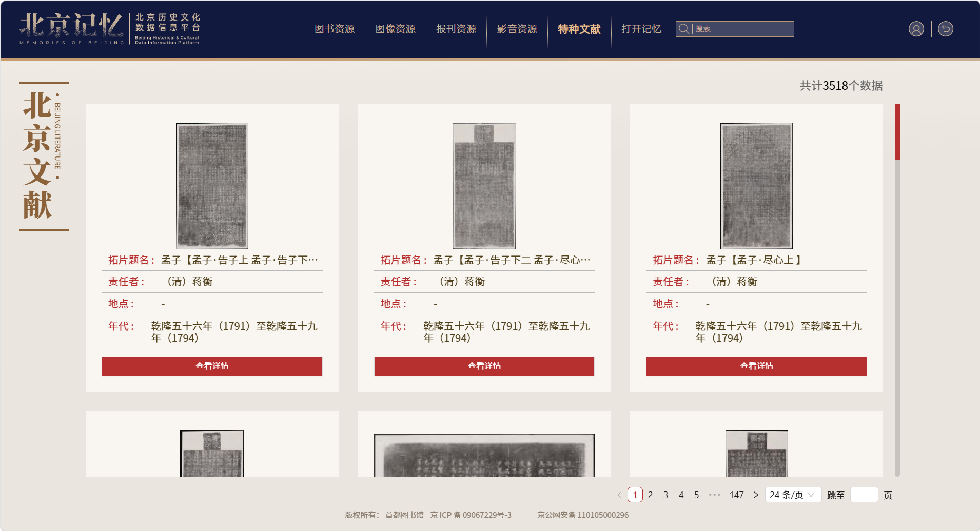Click 查看详情 for 孟子·尽心上 rubbing
Image resolution: width=980 pixels, height=531 pixels.
click(756, 366)
